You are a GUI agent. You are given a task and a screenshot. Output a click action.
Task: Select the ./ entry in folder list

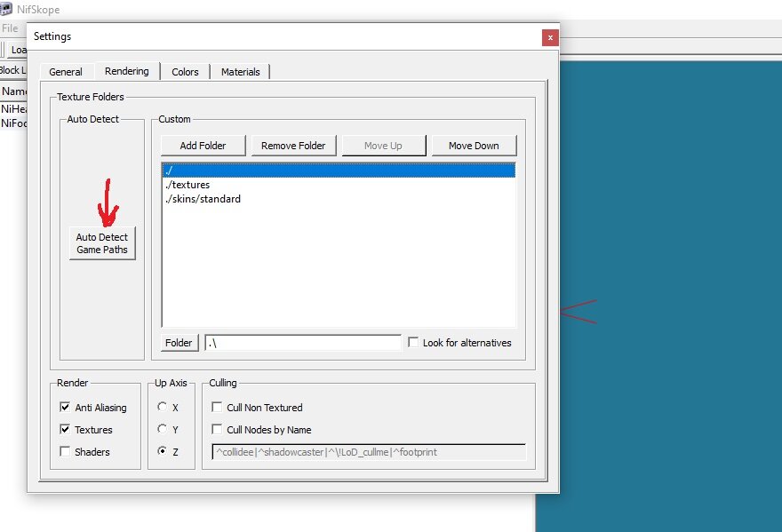(339, 171)
